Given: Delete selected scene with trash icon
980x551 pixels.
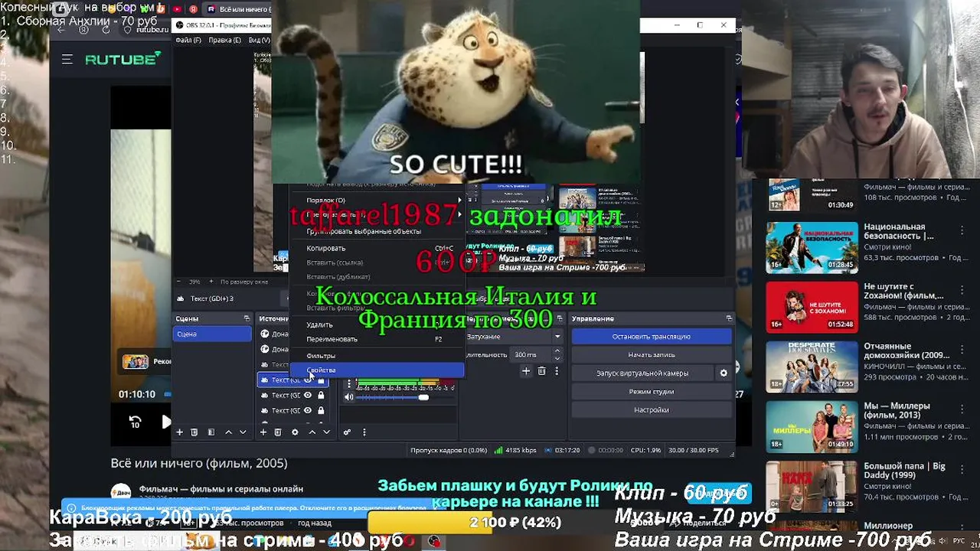Looking at the screenshot, I should (x=194, y=432).
